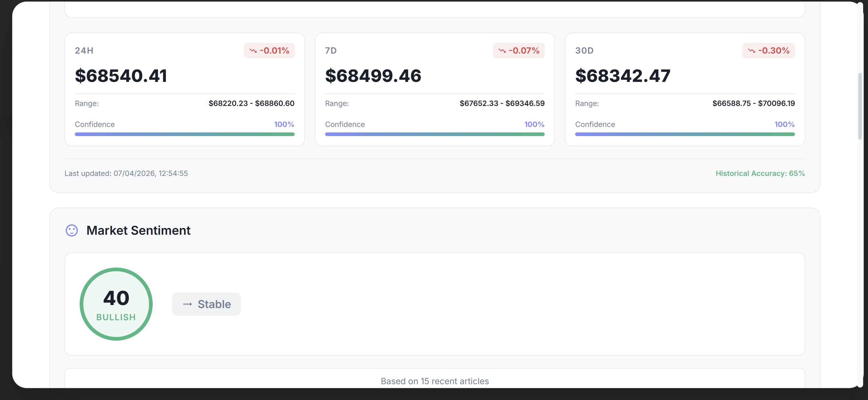
Task: Click the 24H confidence progress bar
Action: tap(185, 134)
